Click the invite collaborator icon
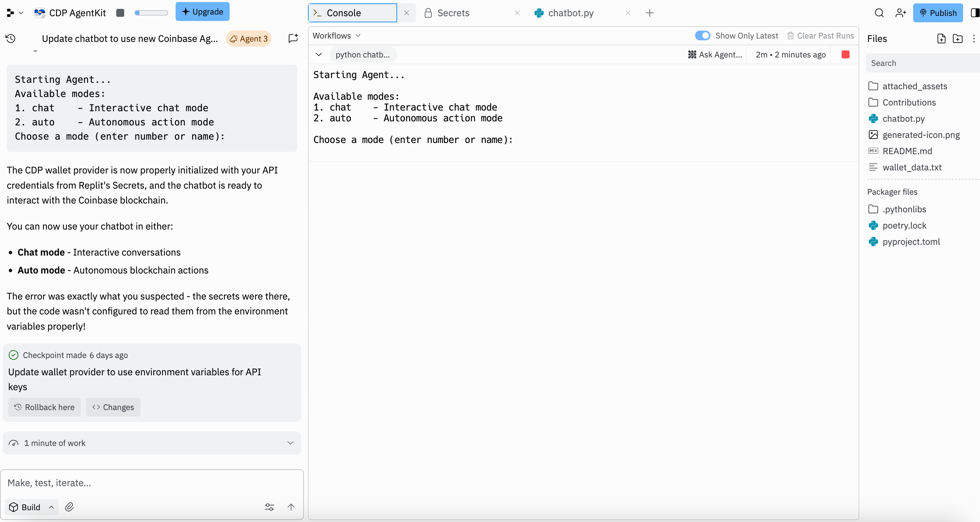 901,13
